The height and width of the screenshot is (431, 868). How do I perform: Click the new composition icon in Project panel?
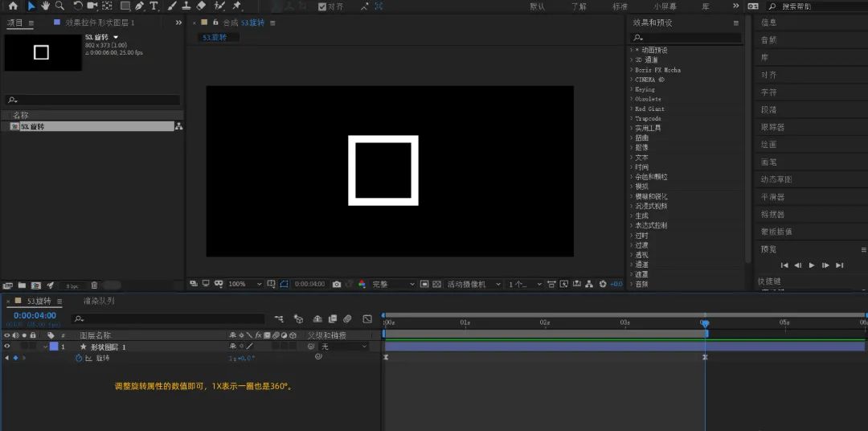pos(36,285)
